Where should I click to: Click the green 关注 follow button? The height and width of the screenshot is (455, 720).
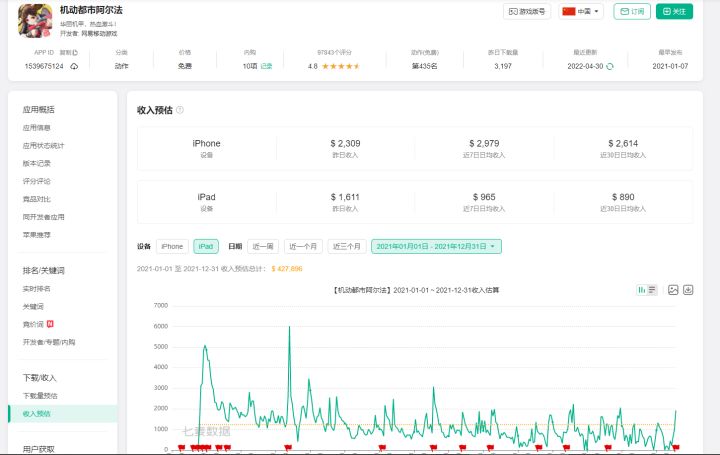[x=674, y=11]
